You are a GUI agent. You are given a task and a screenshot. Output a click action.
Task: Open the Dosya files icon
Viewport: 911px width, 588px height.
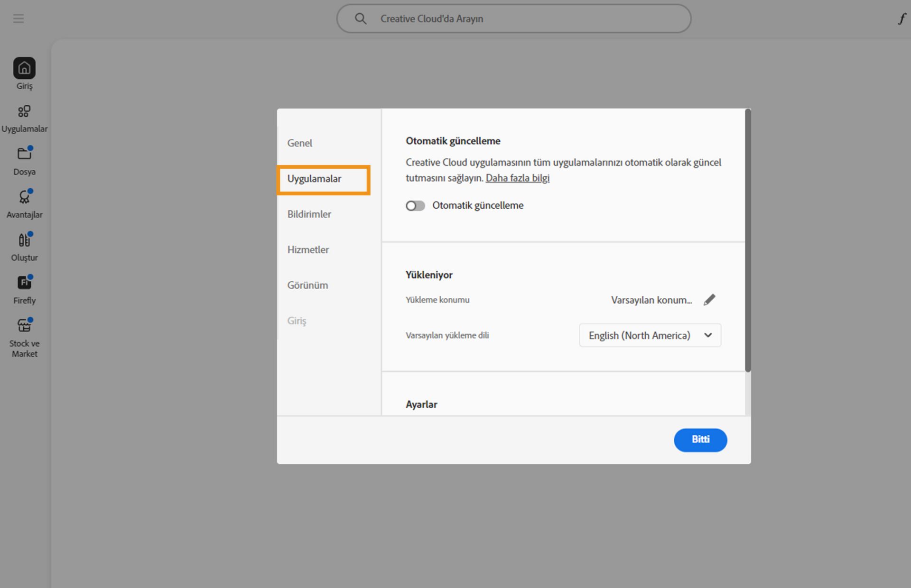click(x=24, y=154)
